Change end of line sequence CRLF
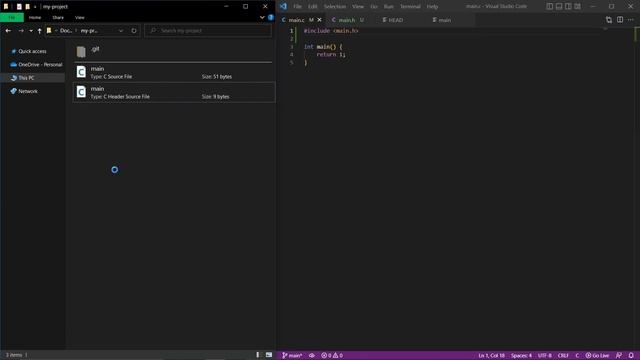640x360 pixels. [x=563, y=356]
